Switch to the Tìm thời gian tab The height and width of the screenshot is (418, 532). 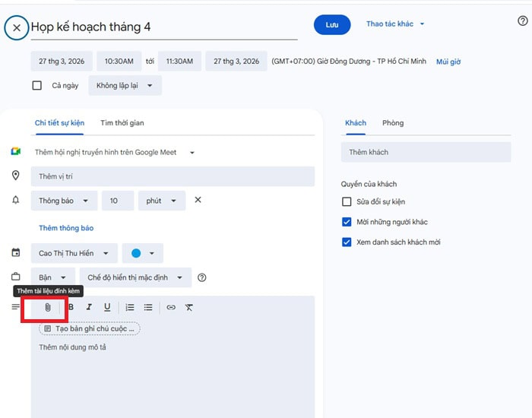[x=122, y=123]
